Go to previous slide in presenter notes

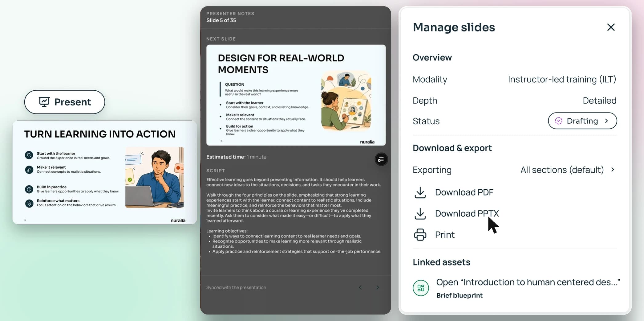coord(360,287)
